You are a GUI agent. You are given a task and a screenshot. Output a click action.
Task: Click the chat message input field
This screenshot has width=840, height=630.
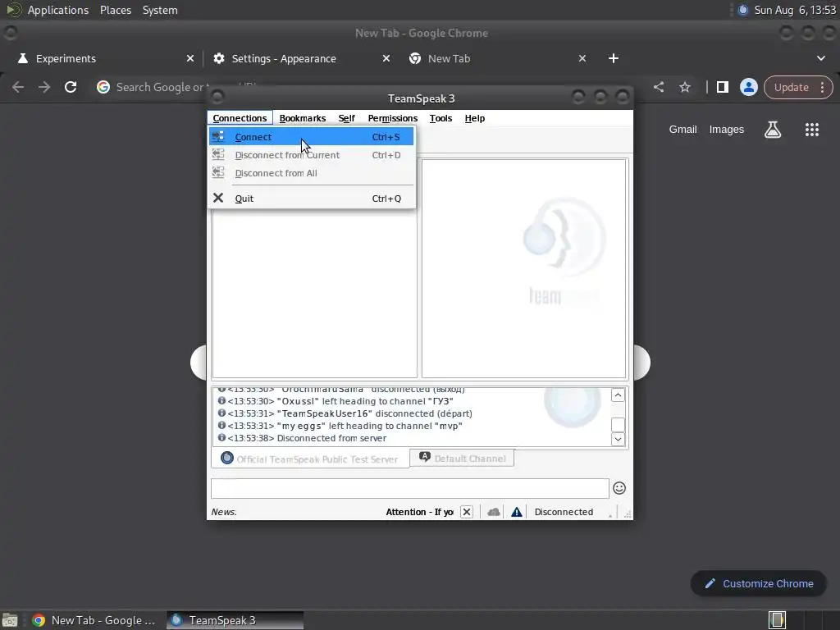tap(410, 489)
